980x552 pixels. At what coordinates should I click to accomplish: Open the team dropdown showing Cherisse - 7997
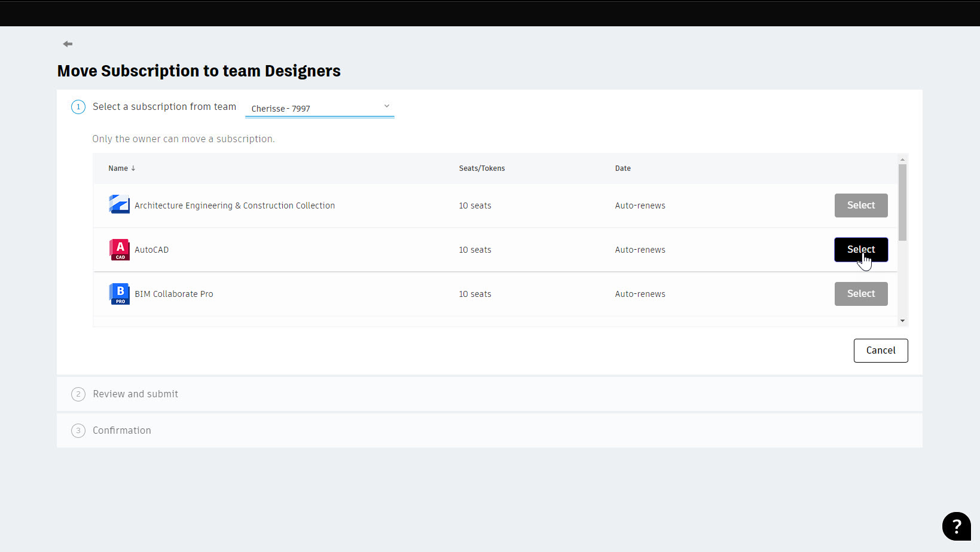pos(320,108)
